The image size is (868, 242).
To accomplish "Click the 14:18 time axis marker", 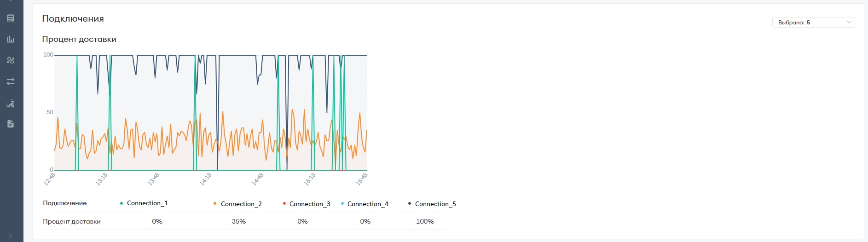I will point(205,179).
